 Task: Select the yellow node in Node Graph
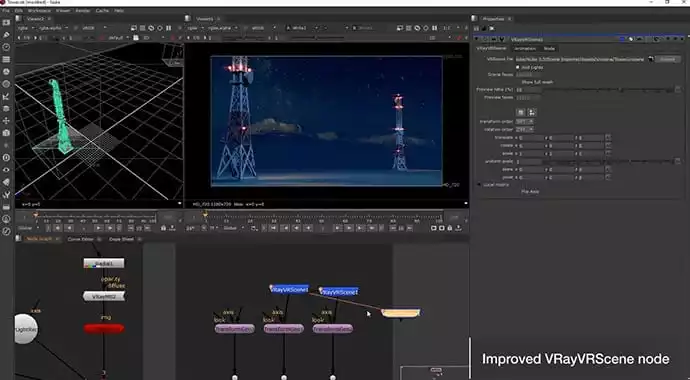[x=400, y=313]
